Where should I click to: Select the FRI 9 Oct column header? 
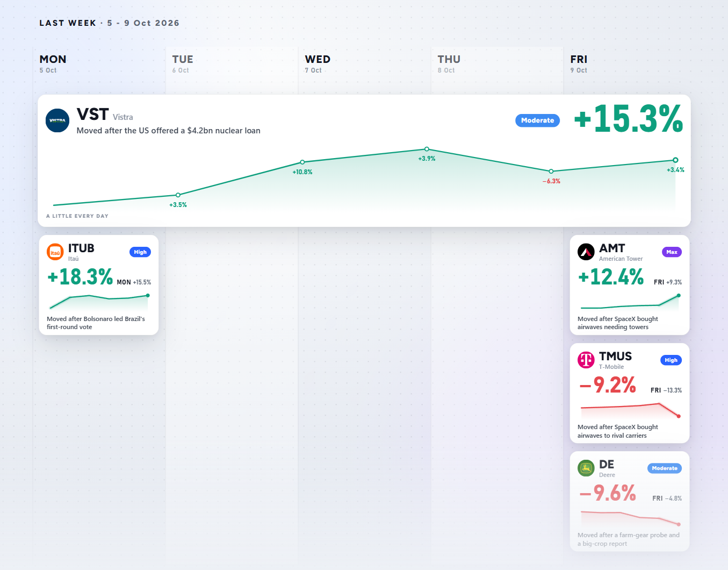click(579, 63)
